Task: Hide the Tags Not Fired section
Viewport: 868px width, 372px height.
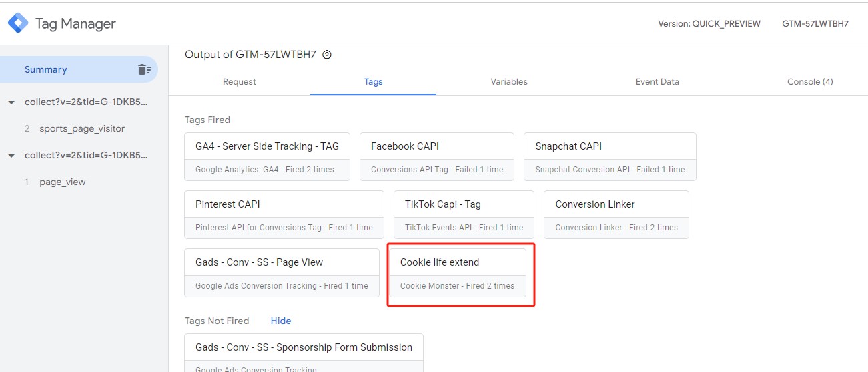Action: (281, 321)
